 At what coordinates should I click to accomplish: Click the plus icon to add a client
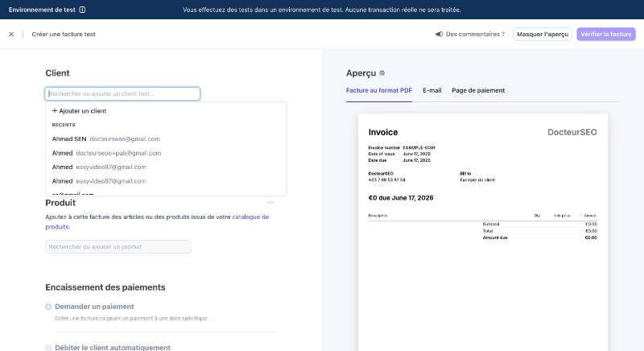55,111
